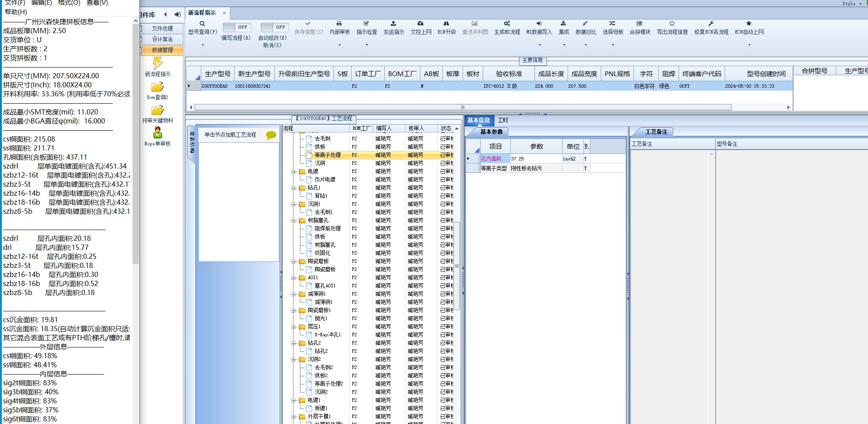Click the 型号查询(F) search icon

pyautogui.click(x=202, y=24)
